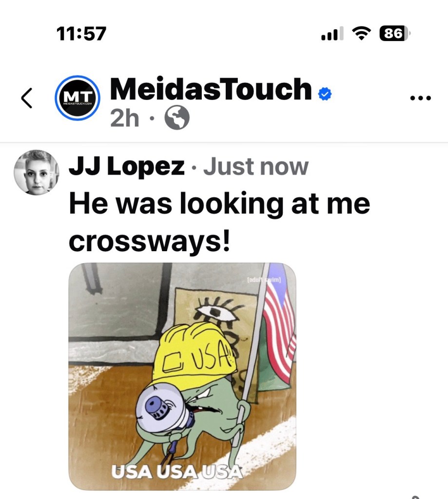The height and width of the screenshot is (499, 448).
Task: Tap the cellular signal bars icon
Action: coord(332,34)
